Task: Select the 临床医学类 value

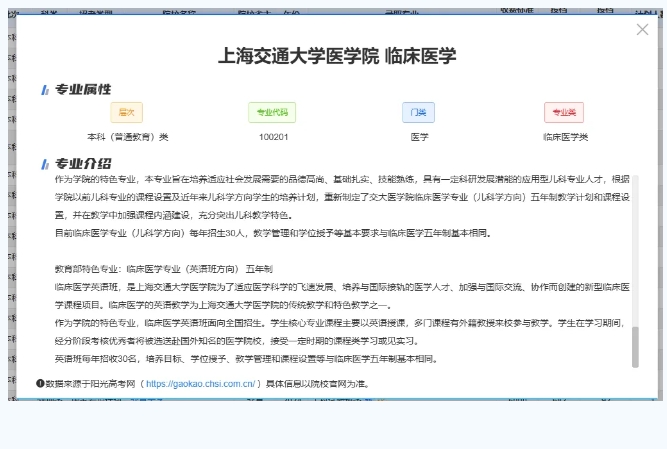Action: pos(565,137)
